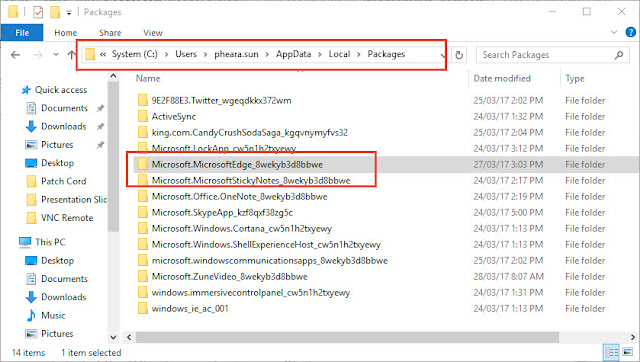Refresh the Packages folder view
Viewport: 640px width, 362px height.
459,55
